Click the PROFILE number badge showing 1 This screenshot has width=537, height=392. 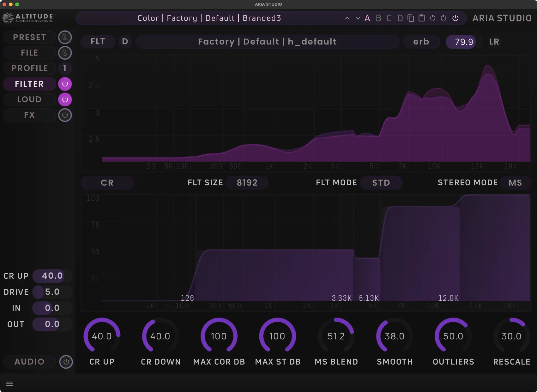tap(64, 68)
